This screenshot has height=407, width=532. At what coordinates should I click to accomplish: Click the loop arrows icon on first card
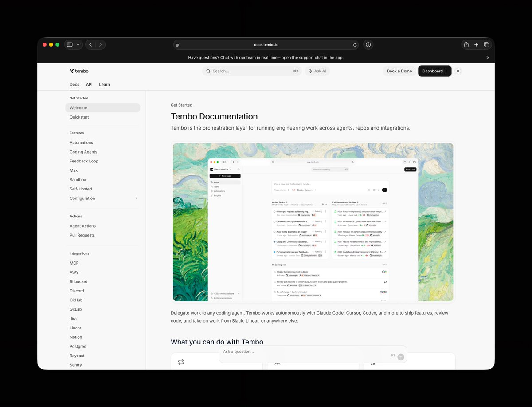[x=181, y=362]
